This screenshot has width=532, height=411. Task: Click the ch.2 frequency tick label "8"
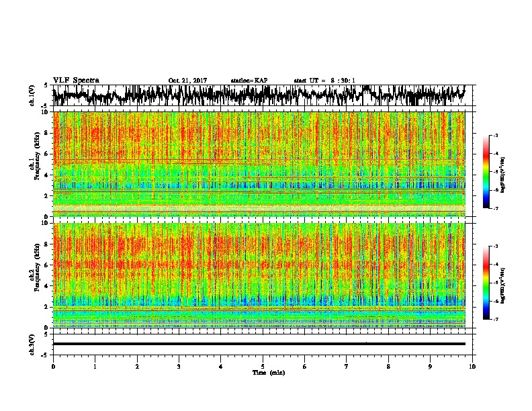point(47,244)
